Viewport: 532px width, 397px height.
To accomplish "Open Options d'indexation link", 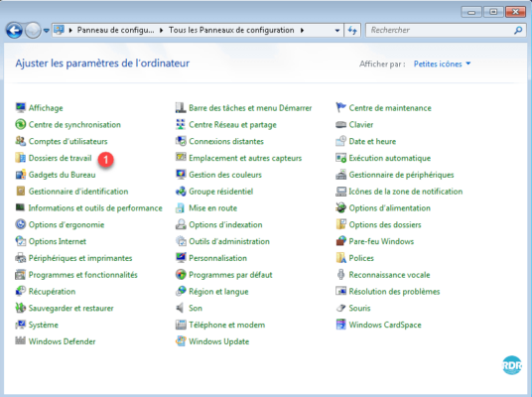I will pos(225,224).
